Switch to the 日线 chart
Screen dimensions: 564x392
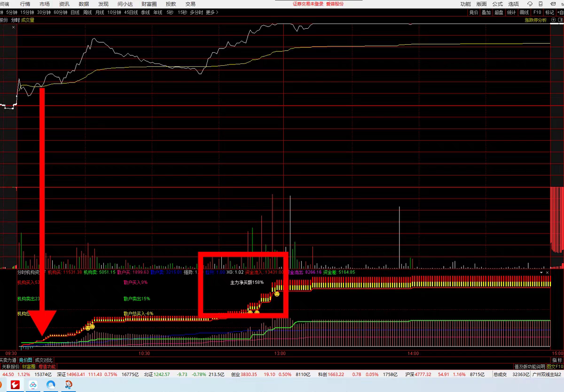click(x=75, y=12)
